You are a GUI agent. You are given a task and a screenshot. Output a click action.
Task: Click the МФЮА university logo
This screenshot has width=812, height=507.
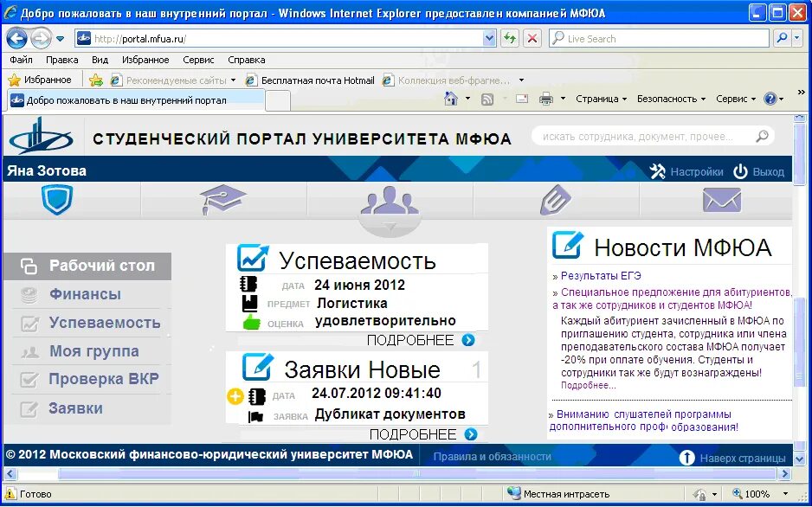(42, 136)
